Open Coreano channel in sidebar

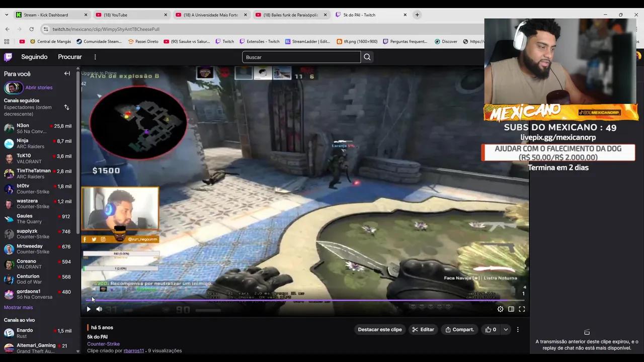[38, 264]
